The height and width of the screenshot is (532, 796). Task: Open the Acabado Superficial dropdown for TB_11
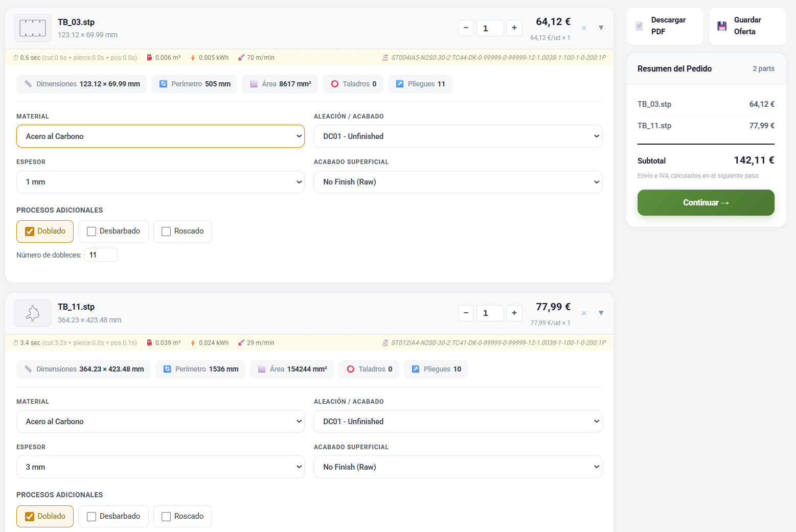point(458,467)
